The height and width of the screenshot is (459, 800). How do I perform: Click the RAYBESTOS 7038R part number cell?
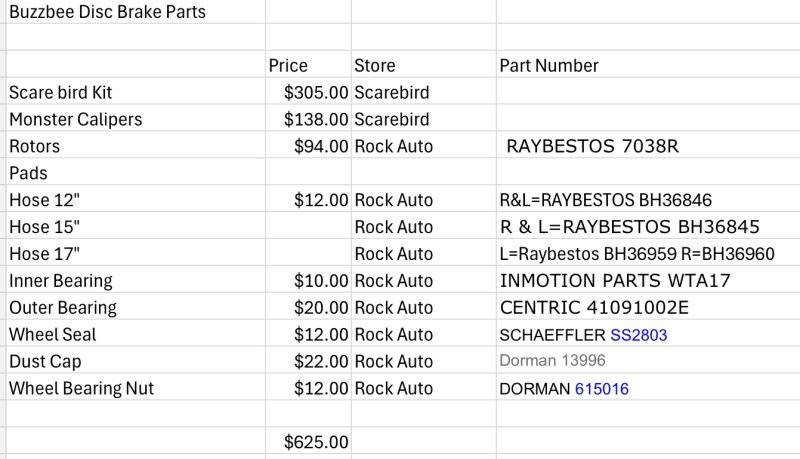pos(648,146)
